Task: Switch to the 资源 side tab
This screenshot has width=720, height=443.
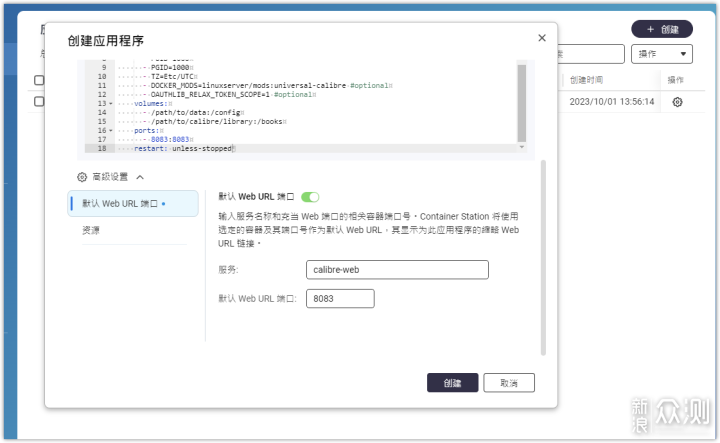Action: (x=91, y=231)
